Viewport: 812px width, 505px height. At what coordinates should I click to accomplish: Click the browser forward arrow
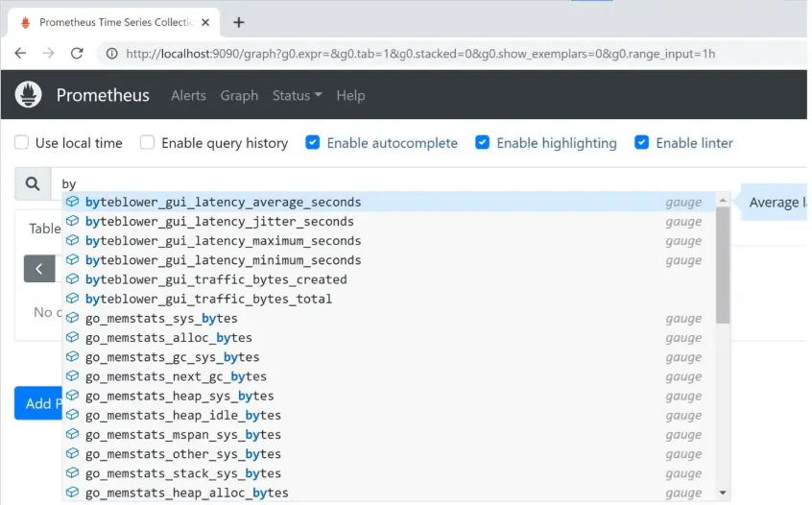tap(48, 54)
